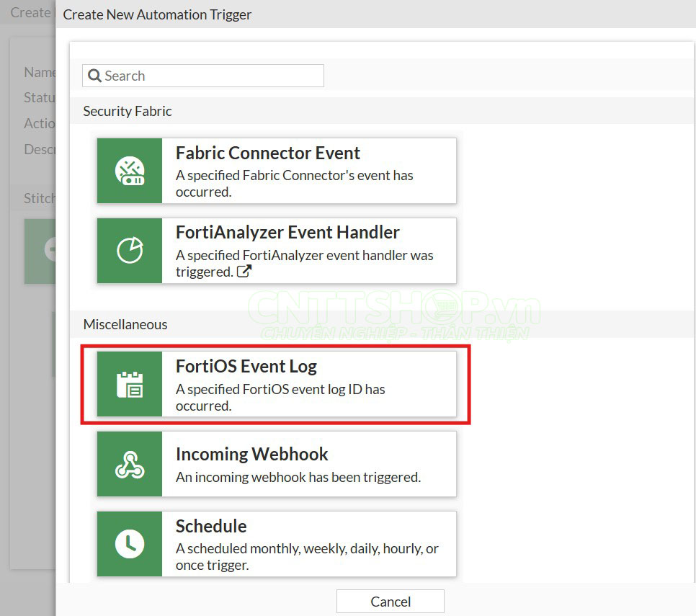The image size is (696, 616).
Task: Click the FortiAnalyzer Event Handler pie icon
Action: (130, 251)
